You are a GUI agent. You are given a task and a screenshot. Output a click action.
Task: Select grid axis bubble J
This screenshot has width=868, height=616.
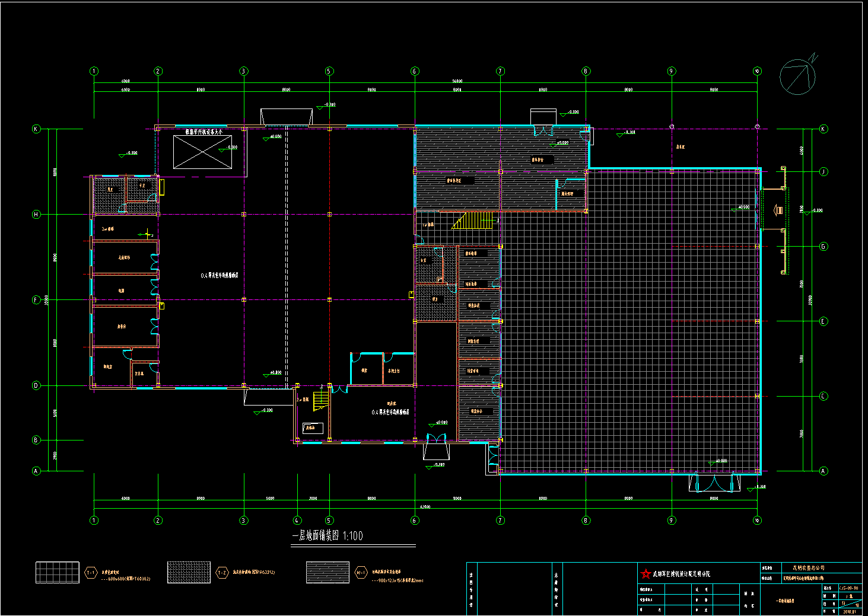pyautogui.click(x=824, y=171)
